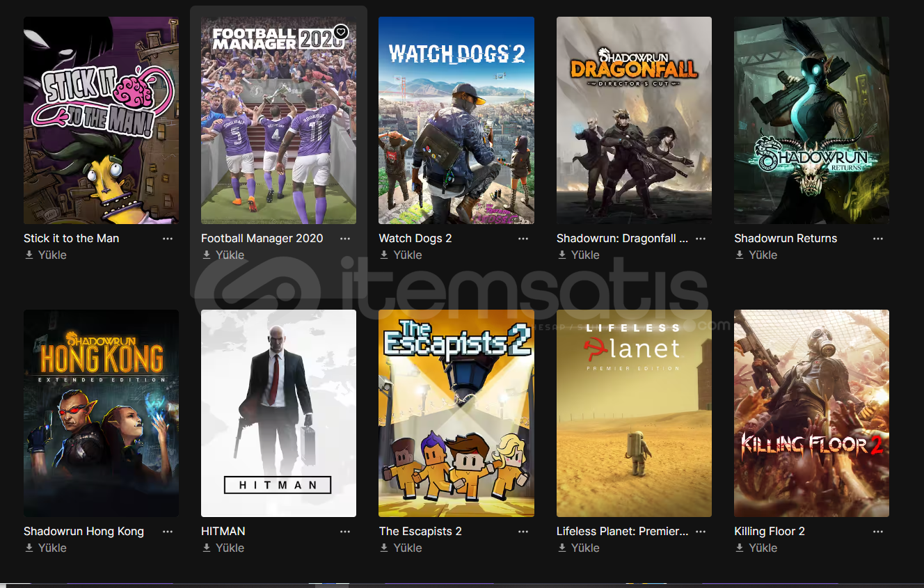Viewport: 924px width, 588px height.
Task: Click the "Shadowrun: Dragonfall ..." title text
Action: coord(622,238)
